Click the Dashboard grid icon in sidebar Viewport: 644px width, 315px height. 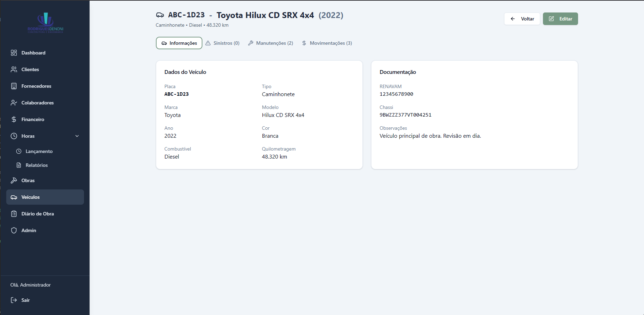pyautogui.click(x=14, y=53)
